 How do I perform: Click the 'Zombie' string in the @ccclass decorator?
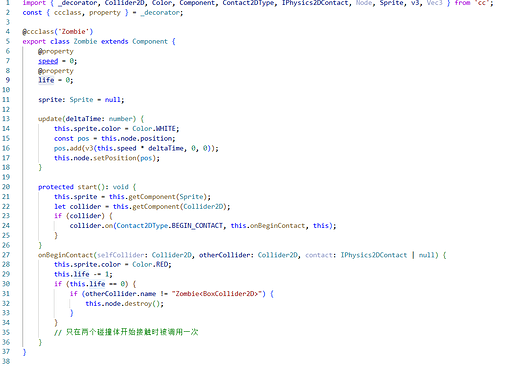[74, 32]
